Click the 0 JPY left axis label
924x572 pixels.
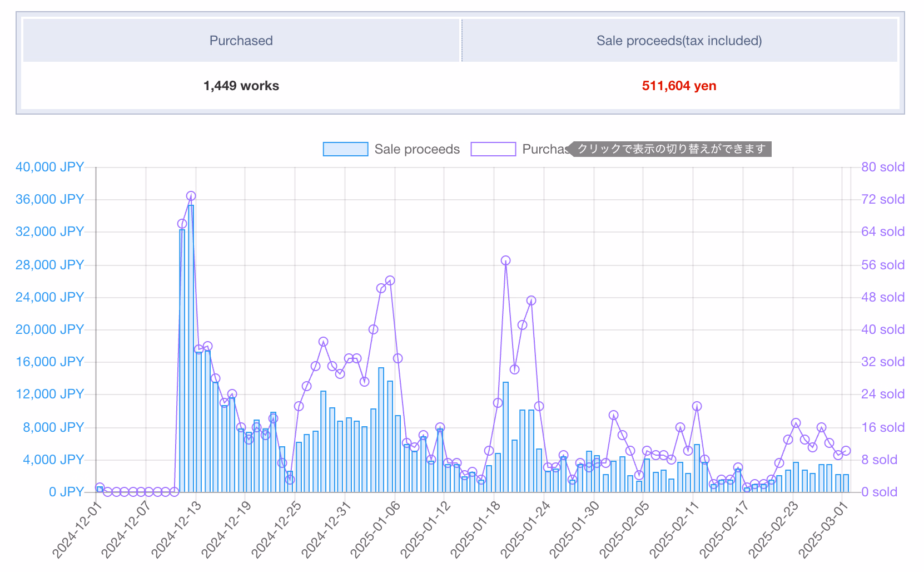(x=66, y=492)
